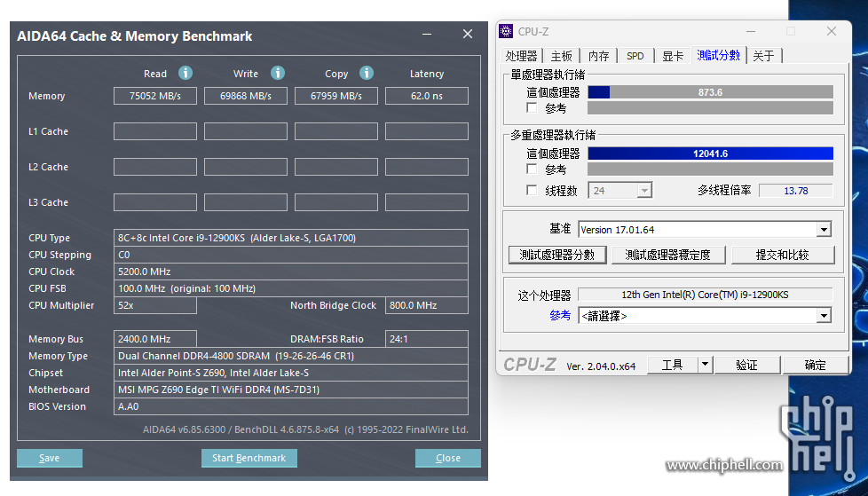Minimize the AIDA64 benchmark window
The image size is (868, 496).
coord(427,35)
